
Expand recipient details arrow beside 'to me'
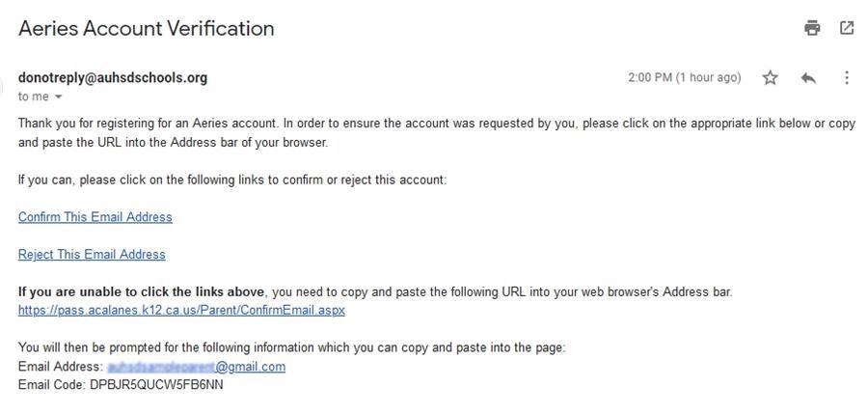(58, 97)
